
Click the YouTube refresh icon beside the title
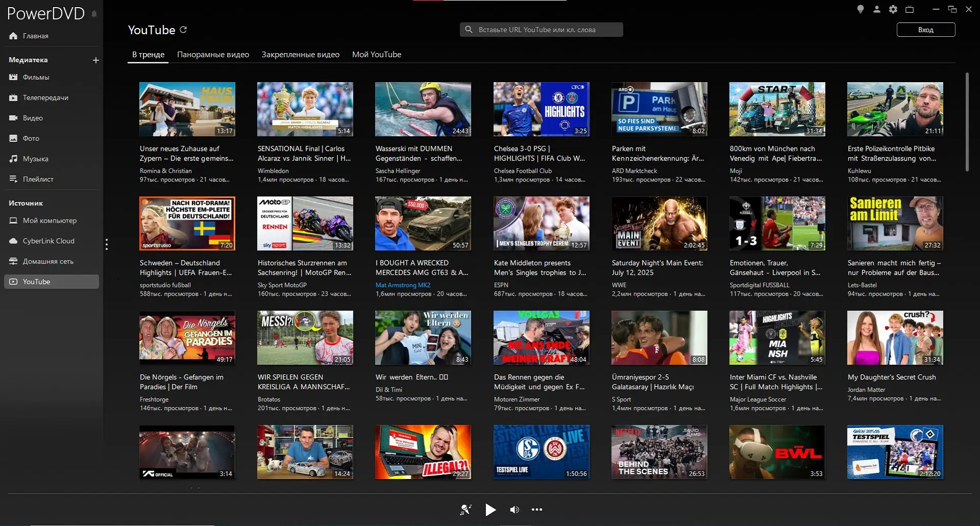tap(183, 30)
